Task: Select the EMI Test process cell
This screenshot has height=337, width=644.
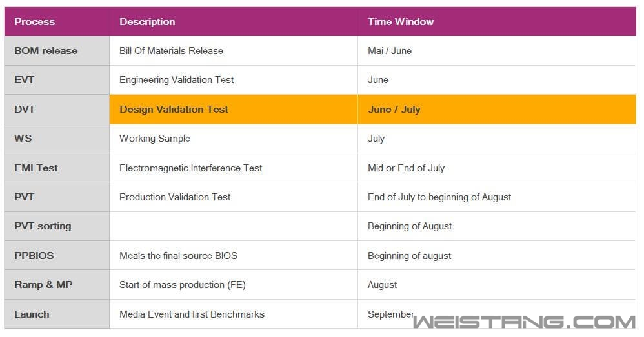Action: [x=36, y=168]
